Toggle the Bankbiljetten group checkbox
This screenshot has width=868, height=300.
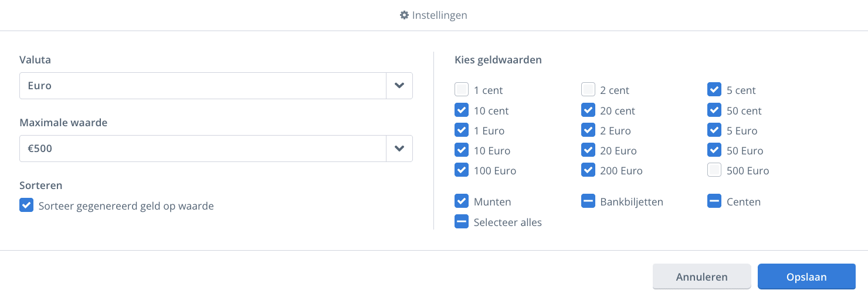[588, 201]
